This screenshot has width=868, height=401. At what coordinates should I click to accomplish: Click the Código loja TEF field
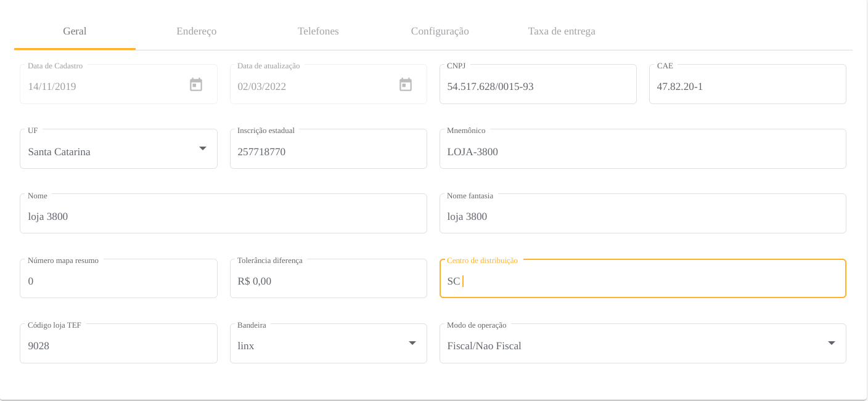point(118,346)
